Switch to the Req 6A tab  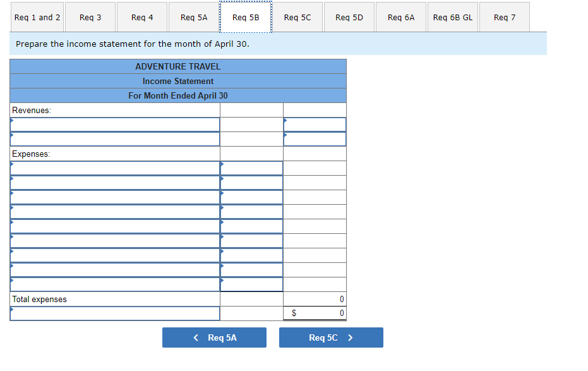coord(400,17)
